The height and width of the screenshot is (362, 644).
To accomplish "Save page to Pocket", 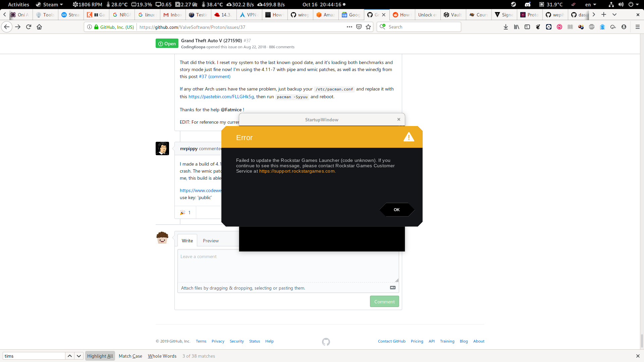I will tap(359, 27).
